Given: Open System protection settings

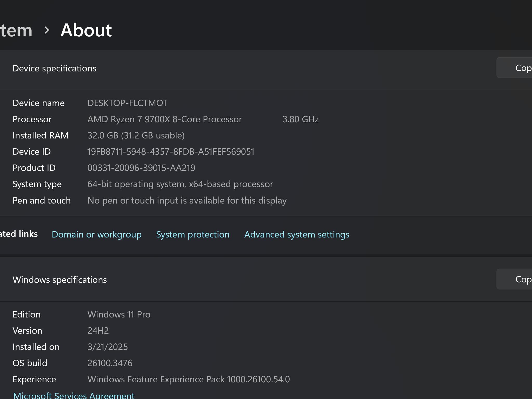Looking at the screenshot, I should (192, 234).
